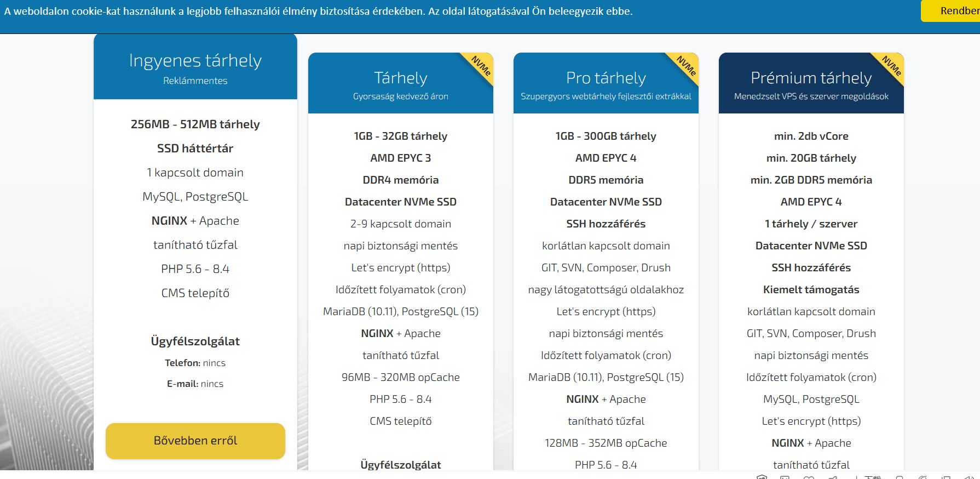Image resolution: width=980 pixels, height=479 pixels.
Task: Click the cookie notice text
Action: coord(318,12)
